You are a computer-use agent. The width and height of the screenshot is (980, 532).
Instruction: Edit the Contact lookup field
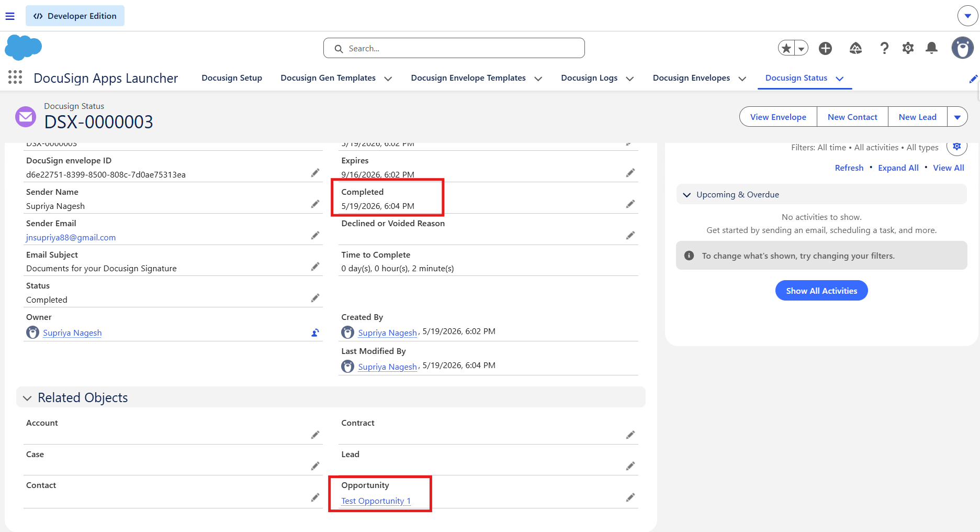[315, 497]
